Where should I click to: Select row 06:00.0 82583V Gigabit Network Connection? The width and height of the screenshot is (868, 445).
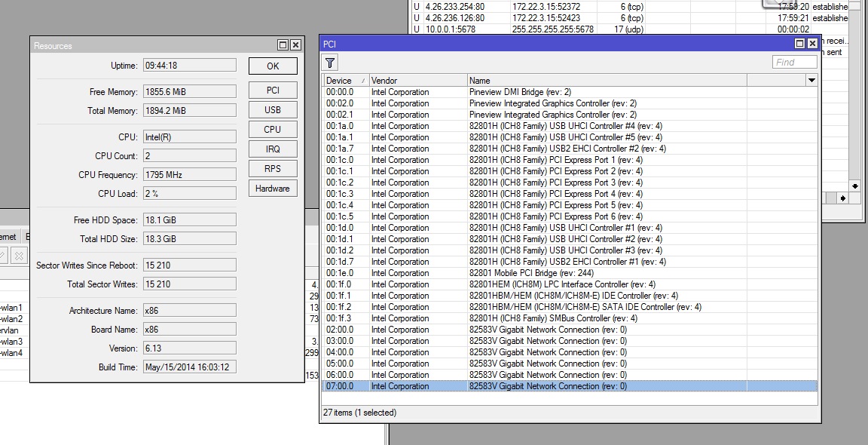[x=570, y=375]
